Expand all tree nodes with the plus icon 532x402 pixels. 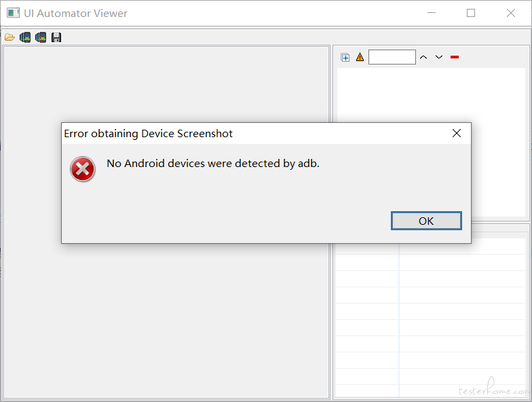pos(345,57)
